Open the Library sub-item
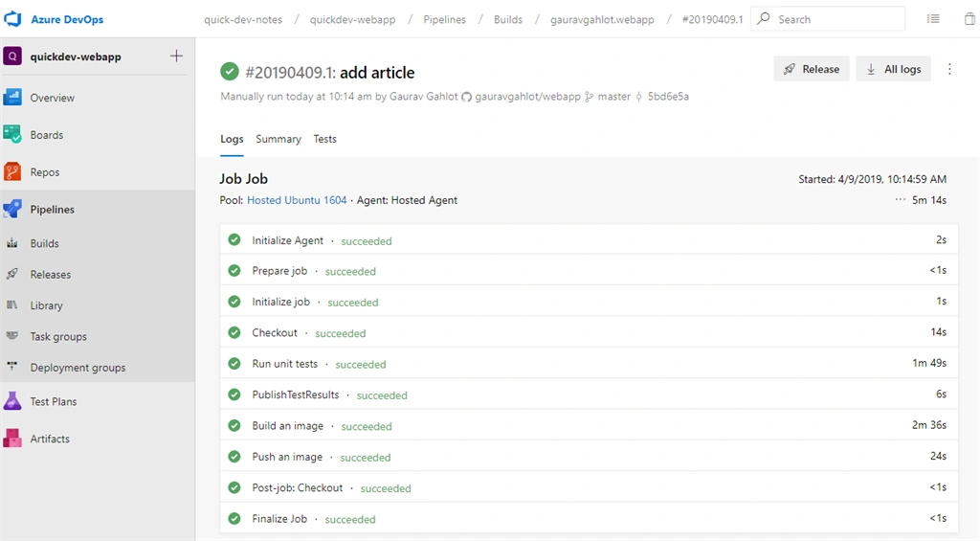 [x=34, y=305]
